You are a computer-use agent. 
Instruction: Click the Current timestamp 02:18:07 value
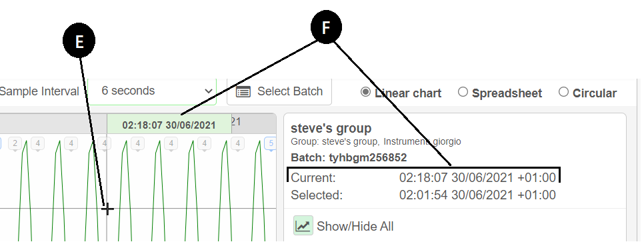[x=477, y=178]
